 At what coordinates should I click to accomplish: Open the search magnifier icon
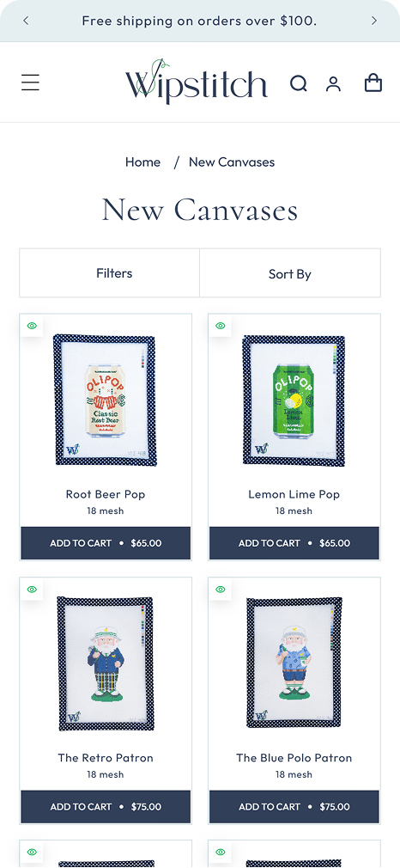pos(299,83)
